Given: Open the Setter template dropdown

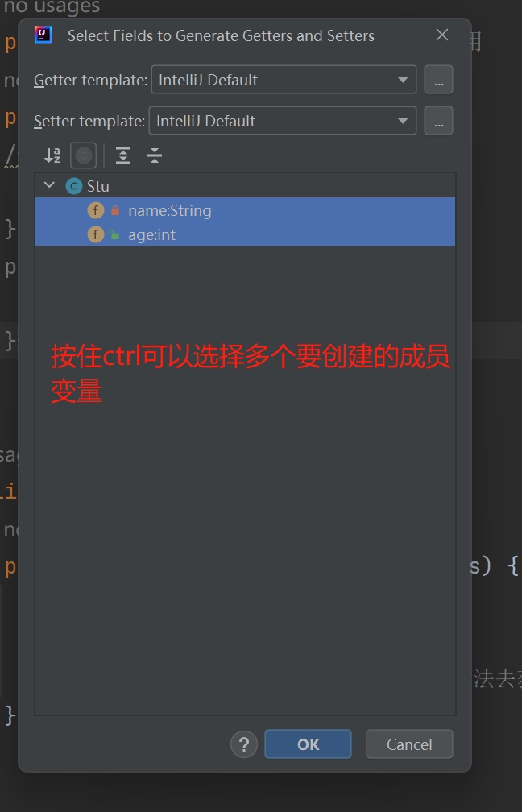Looking at the screenshot, I should click(283, 121).
